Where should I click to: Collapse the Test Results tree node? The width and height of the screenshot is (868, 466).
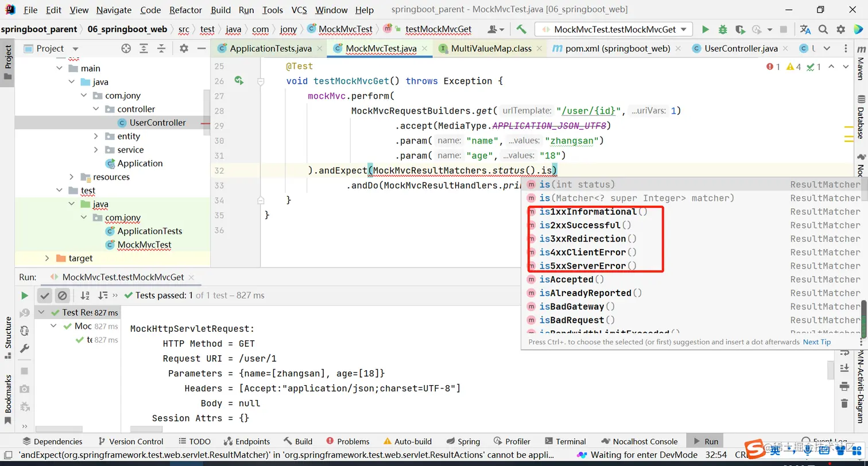pyautogui.click(x=42, y=312)
